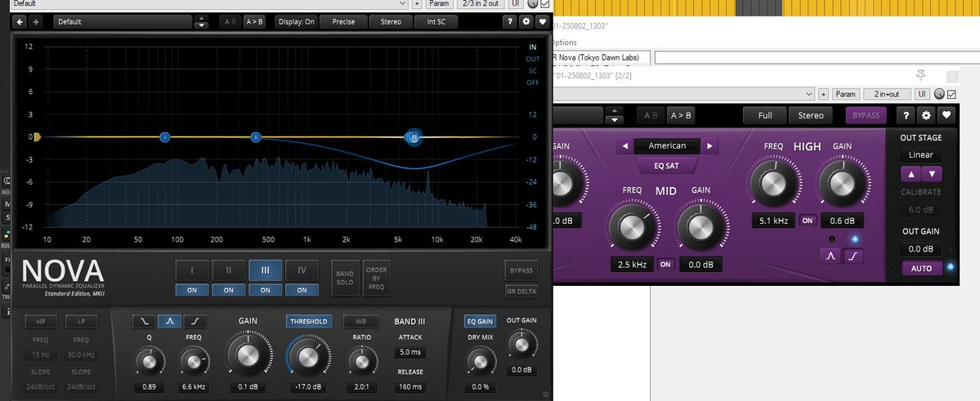Step Nova preset with up/down arrows

point(201,22)
